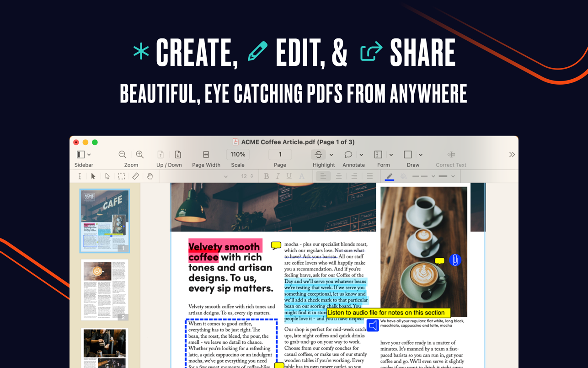
Task: Select the arrow pointer tool
Action: point(93,176)
